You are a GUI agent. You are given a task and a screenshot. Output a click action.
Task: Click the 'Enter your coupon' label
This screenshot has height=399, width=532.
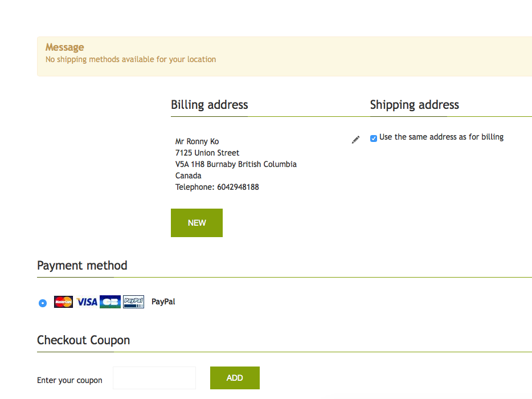(69, 380)
